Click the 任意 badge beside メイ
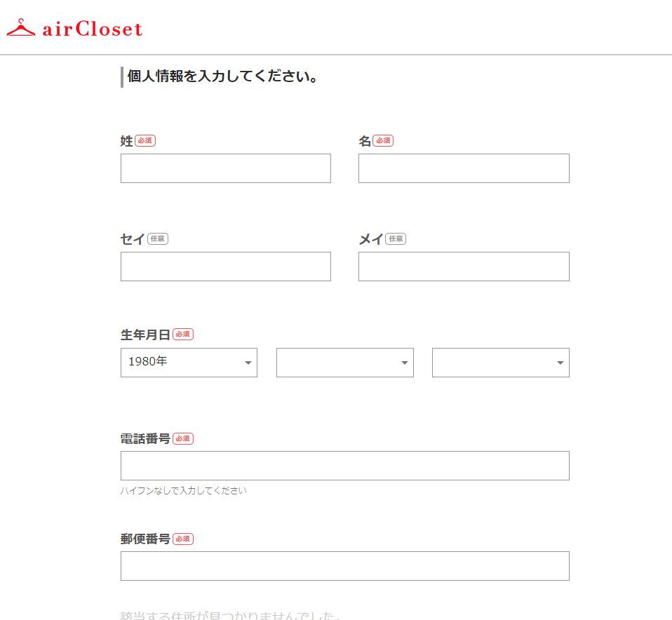 [x=396, y=239]
